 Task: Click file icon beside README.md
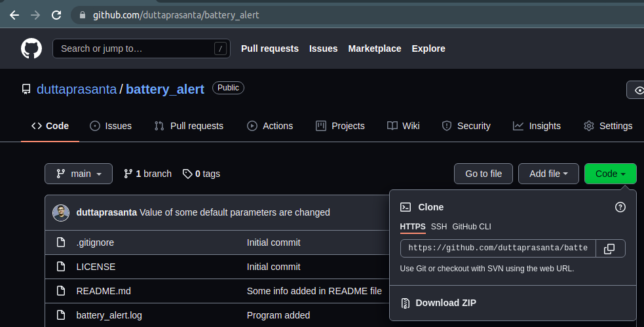(61, 291)
